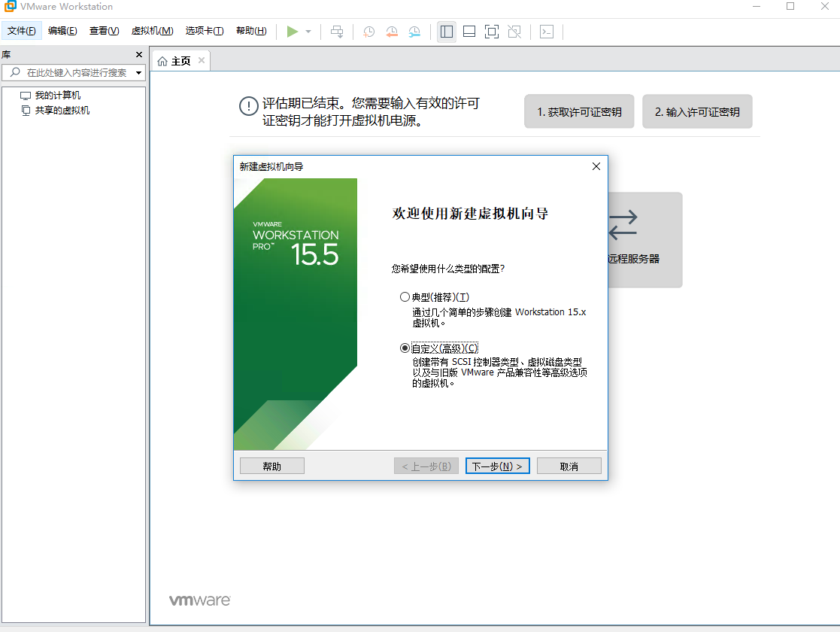This screenshot has width=840, height=632.
Task: Click 取消 to cancel the wizard
Action: 569,466
